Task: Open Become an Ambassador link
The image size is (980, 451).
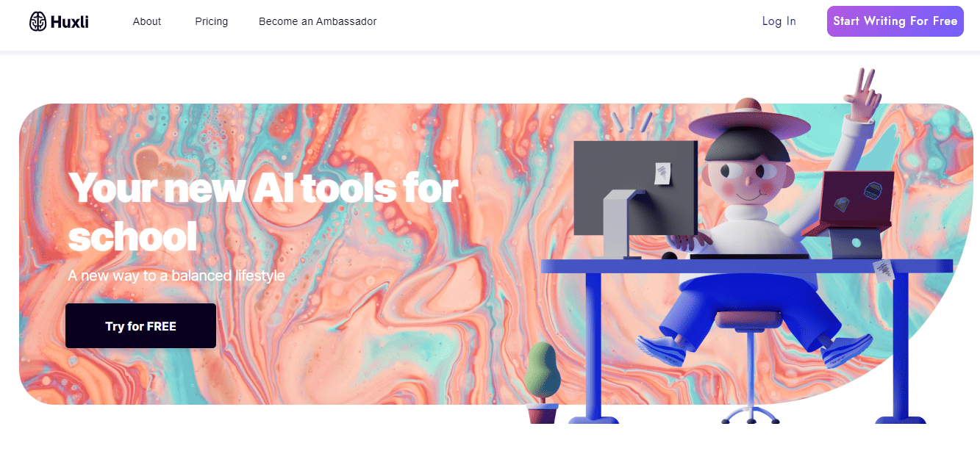Action: click(x=318, y=21)
